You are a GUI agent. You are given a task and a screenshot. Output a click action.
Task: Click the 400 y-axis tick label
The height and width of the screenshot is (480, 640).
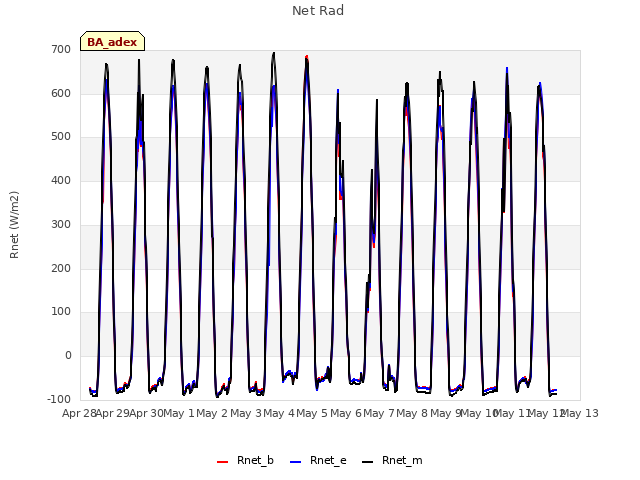61,180
